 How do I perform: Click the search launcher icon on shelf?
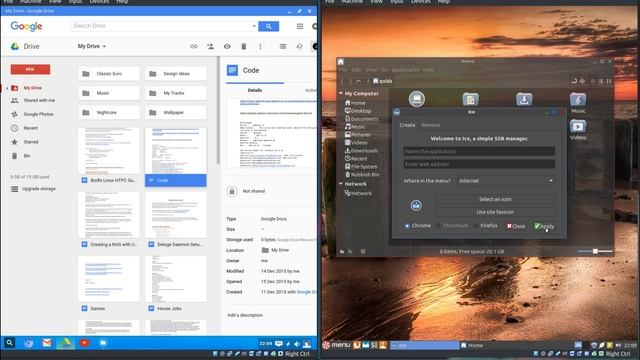point(9,343)
